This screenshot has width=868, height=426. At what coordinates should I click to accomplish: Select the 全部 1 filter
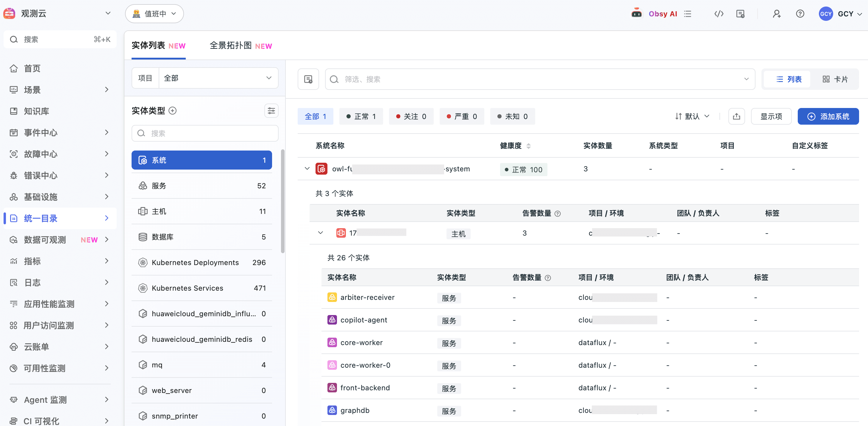[316, 117]
